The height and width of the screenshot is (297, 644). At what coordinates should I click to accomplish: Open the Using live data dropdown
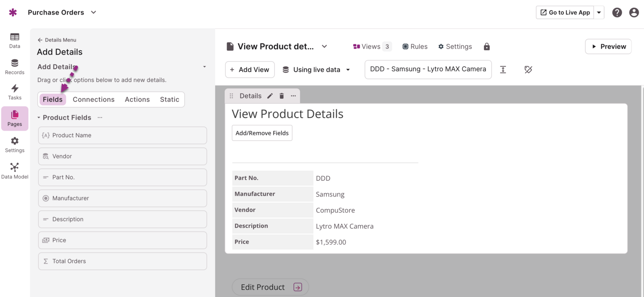[x=316, y=70]
